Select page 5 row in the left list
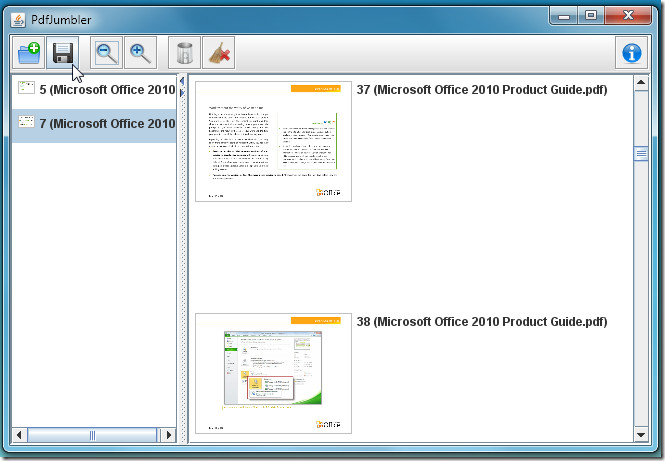Screen dimensions: 665x461 [x=94, y=90]
